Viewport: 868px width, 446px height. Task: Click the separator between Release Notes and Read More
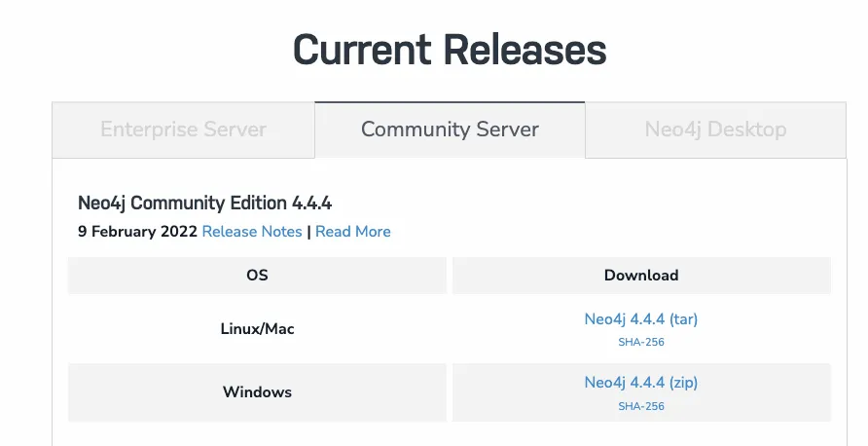(x=308, y=232)
